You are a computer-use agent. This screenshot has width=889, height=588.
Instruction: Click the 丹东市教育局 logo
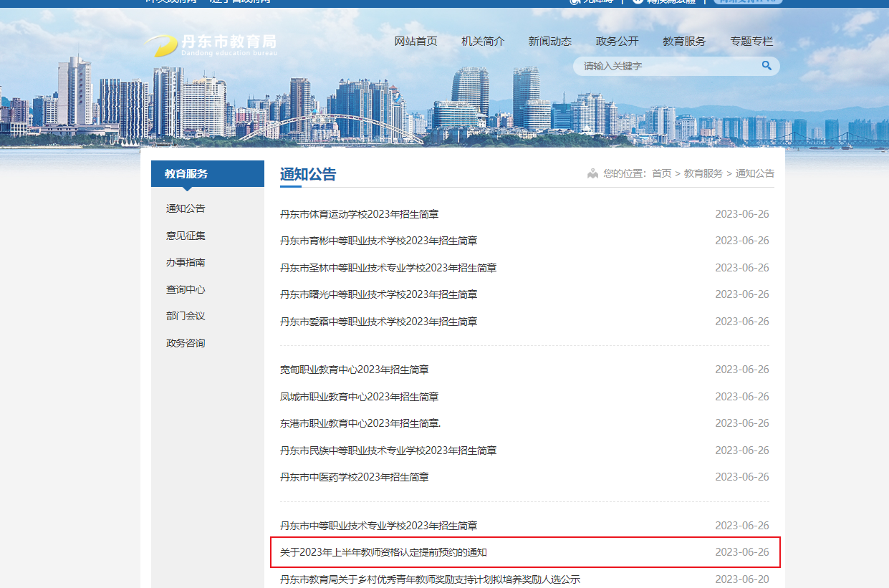pyautogui.click(x=211, y=45)
